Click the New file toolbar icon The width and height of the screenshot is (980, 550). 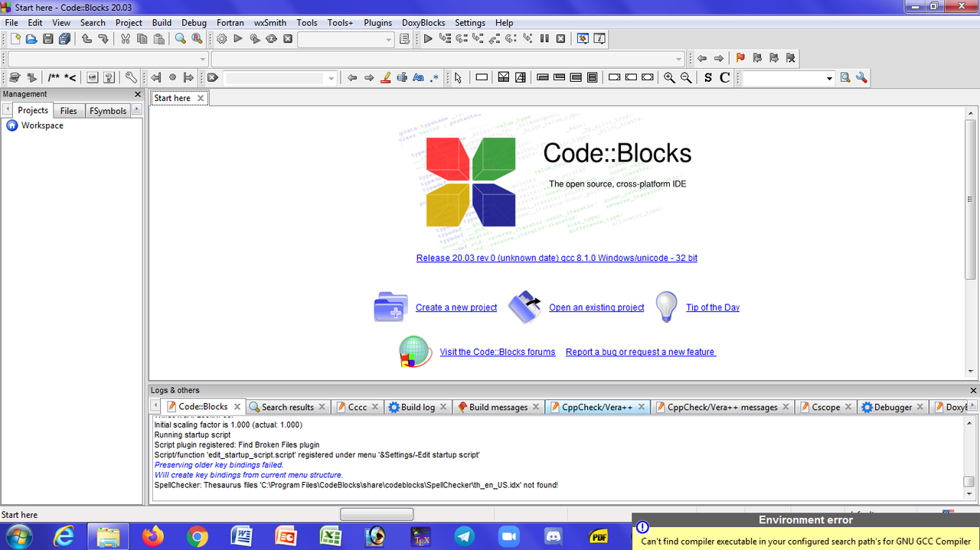point(15,38)
